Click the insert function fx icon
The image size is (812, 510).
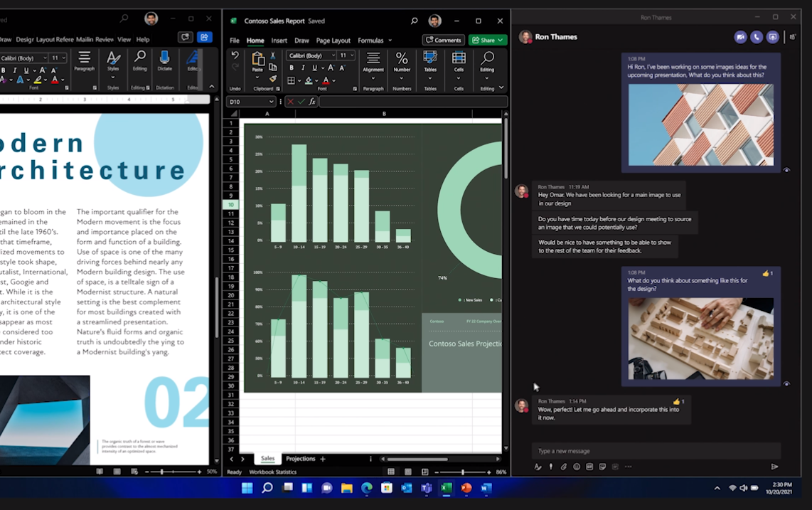click(x=312, y=102)
